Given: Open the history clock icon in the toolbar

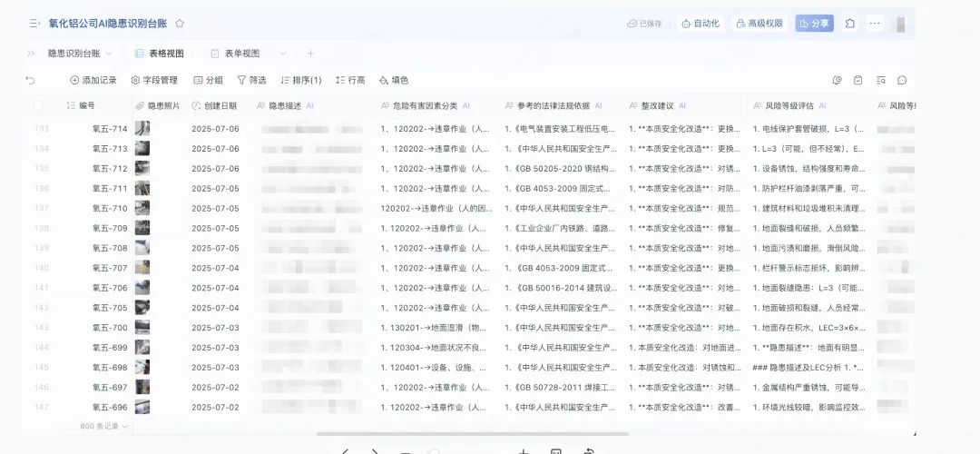Looking at the screenshot, I should pos(838,80).
